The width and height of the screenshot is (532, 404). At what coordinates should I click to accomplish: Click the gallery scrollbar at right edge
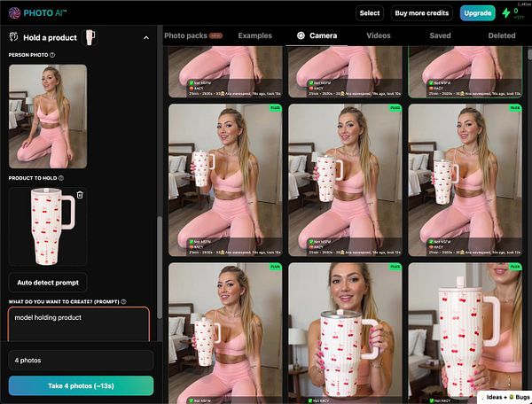pyautogui.click(x=529, y=55)
